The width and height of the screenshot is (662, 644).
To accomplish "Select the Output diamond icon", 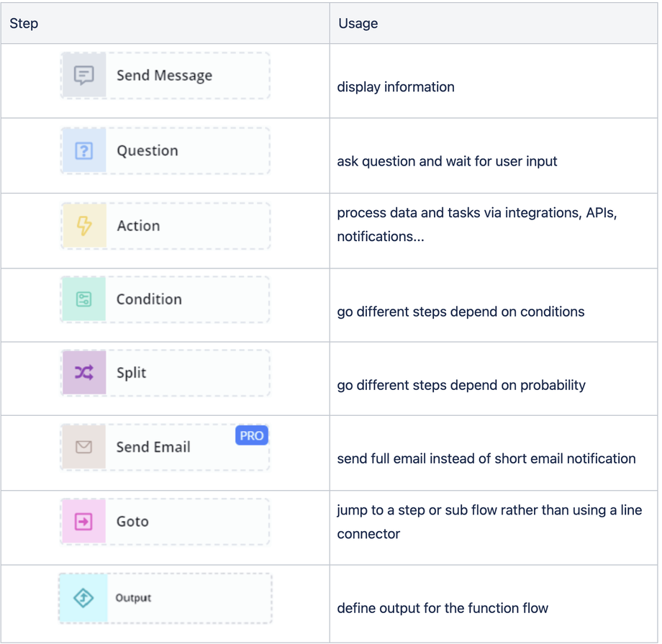I will pos(83,597).
